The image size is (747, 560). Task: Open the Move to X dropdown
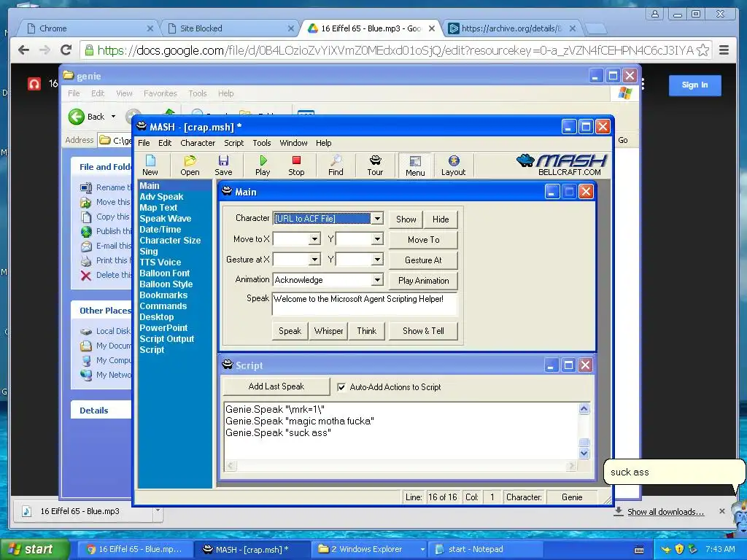314,239
